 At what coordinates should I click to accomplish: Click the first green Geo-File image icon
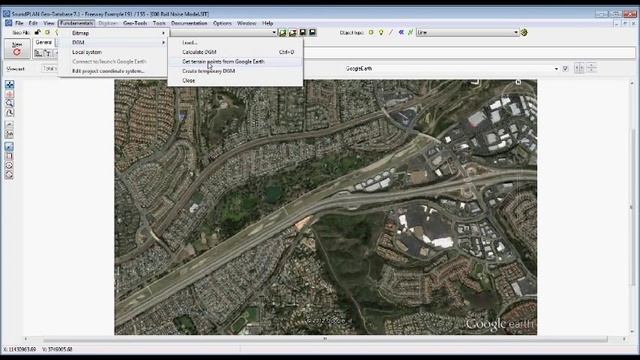282,32
